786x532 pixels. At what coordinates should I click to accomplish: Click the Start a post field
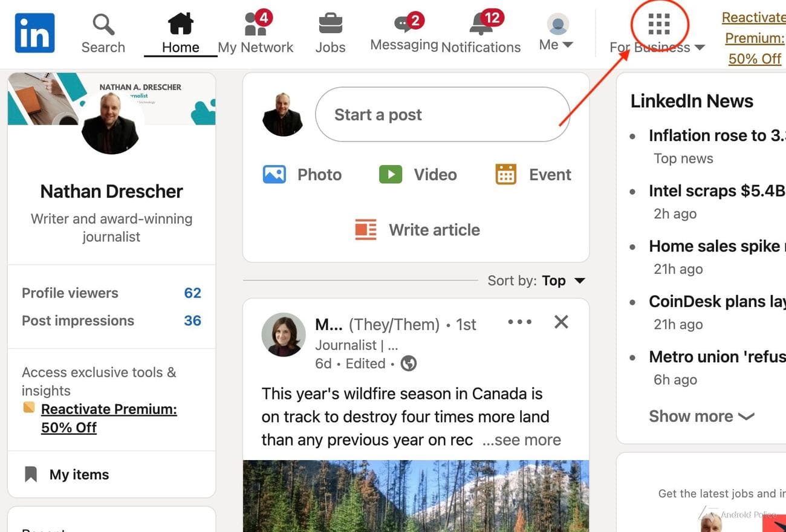[x=443, y=114]
